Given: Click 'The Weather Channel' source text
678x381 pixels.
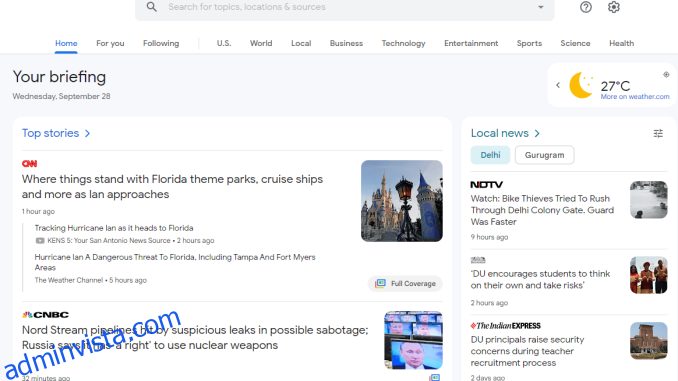Looking at the screenshot, I should tap(69, 280).
